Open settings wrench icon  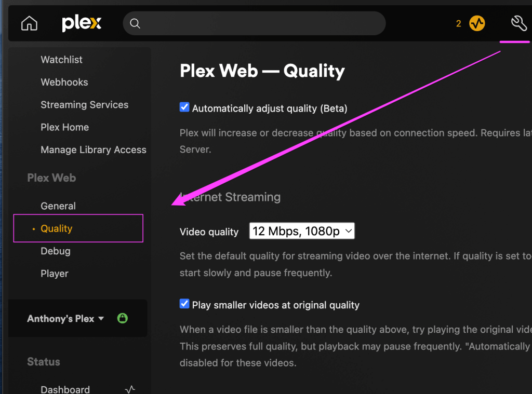point(518,23)
